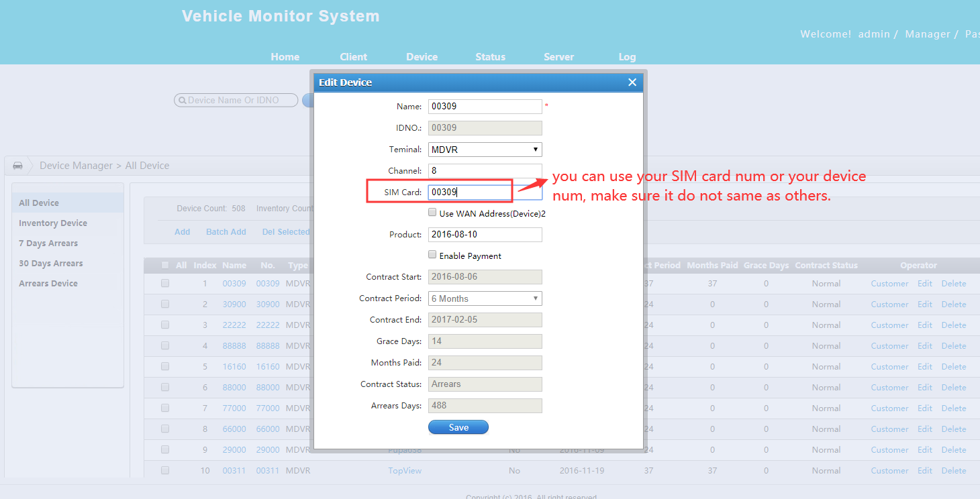This screenshot has width=980, height=499.
Task: Click the admin user link in header
Action: 874,34
